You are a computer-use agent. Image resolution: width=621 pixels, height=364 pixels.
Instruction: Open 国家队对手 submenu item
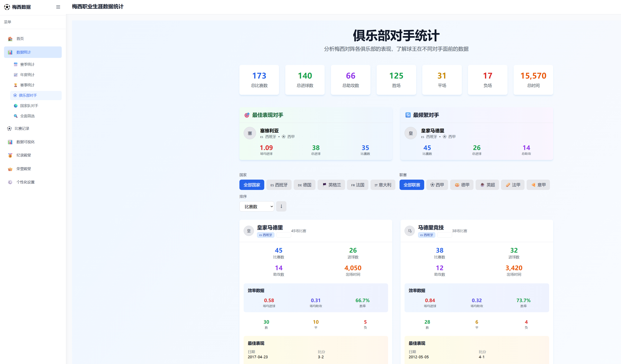36,106
